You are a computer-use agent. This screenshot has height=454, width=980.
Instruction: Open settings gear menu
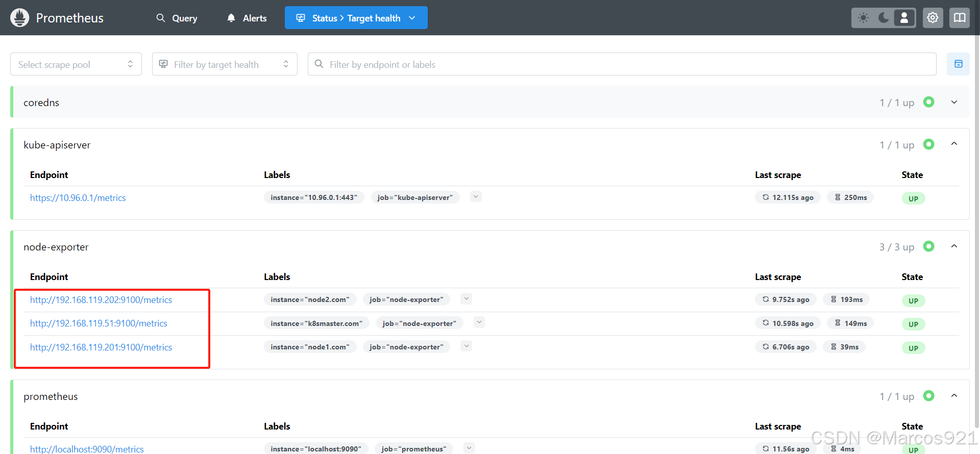(933, 18)
